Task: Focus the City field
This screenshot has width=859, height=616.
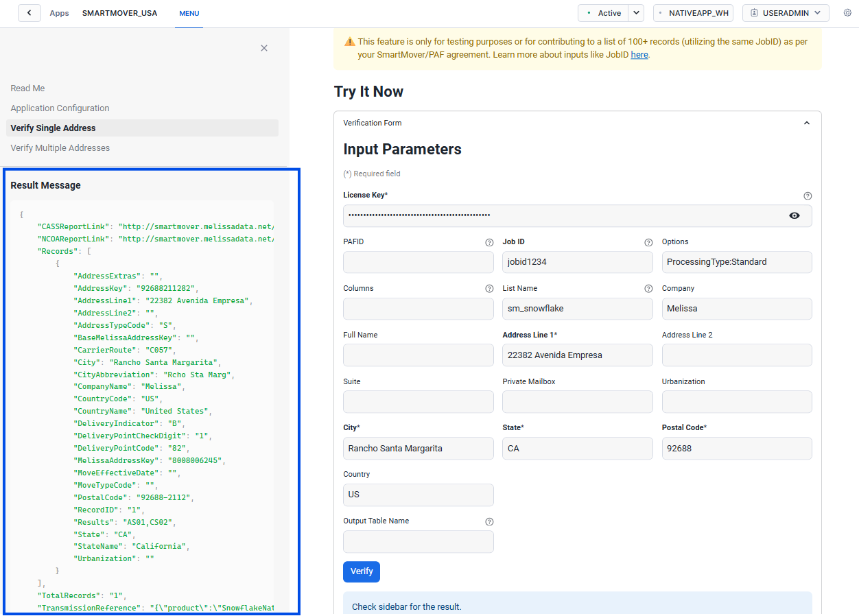Action: coord(419,449)
